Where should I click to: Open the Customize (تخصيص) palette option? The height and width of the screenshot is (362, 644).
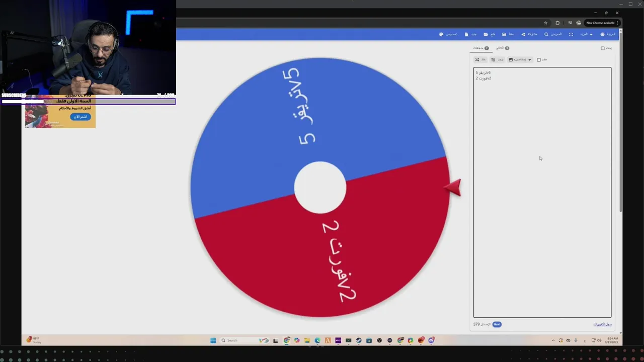448,34
